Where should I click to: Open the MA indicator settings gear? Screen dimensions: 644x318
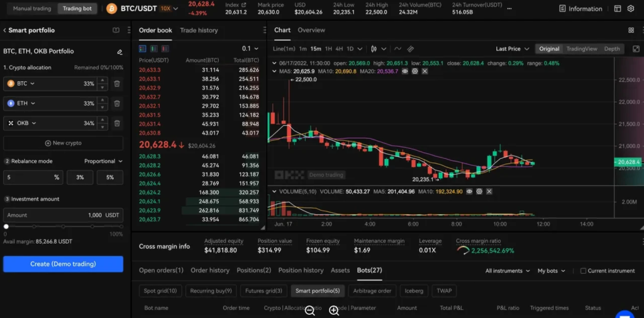coord(414,72)
